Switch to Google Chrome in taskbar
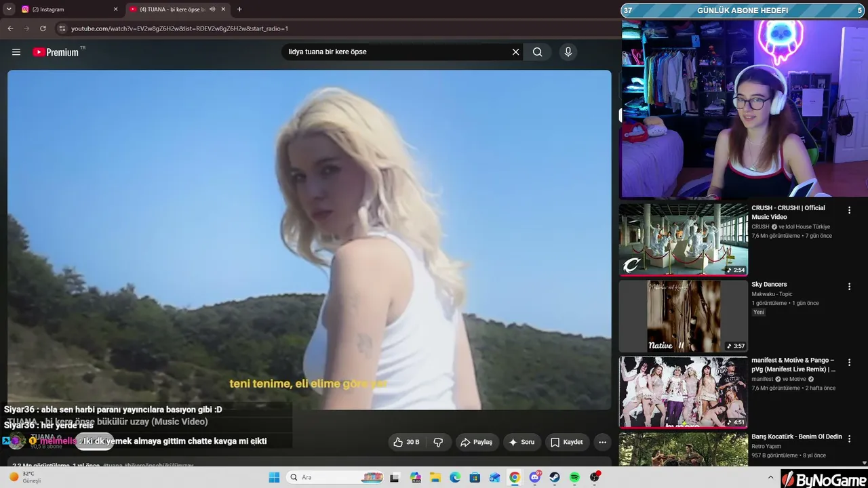 point(515,477)
